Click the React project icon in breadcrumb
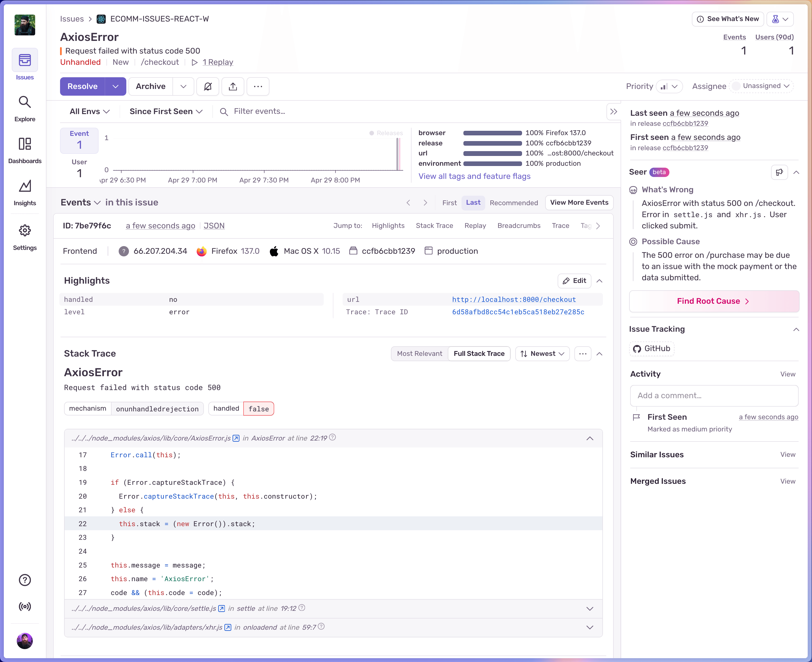This screenshot has width=812, height=662. pos(101,19)
